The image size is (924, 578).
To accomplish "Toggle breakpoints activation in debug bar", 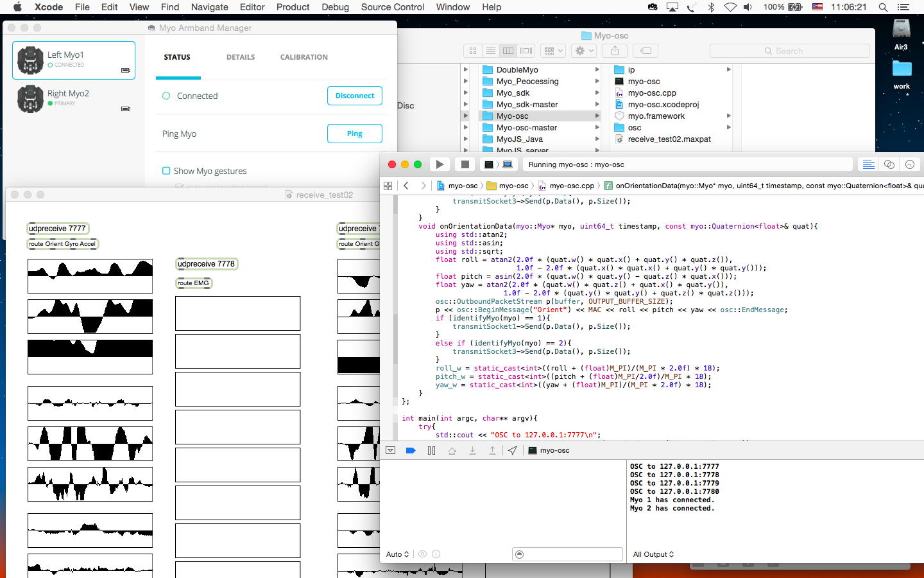I will pos(411,451).
